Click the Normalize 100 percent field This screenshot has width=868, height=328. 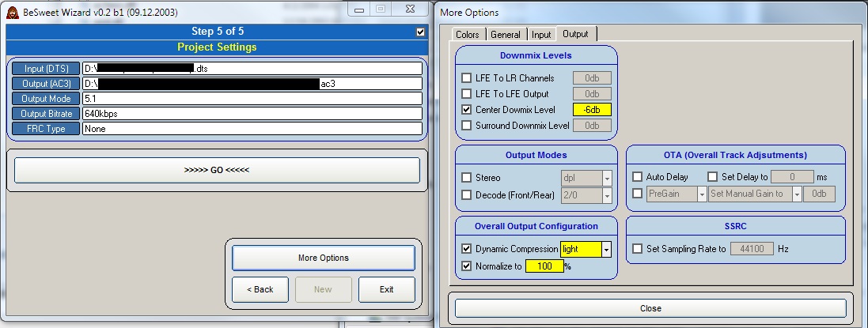click(x=544, y=266)
